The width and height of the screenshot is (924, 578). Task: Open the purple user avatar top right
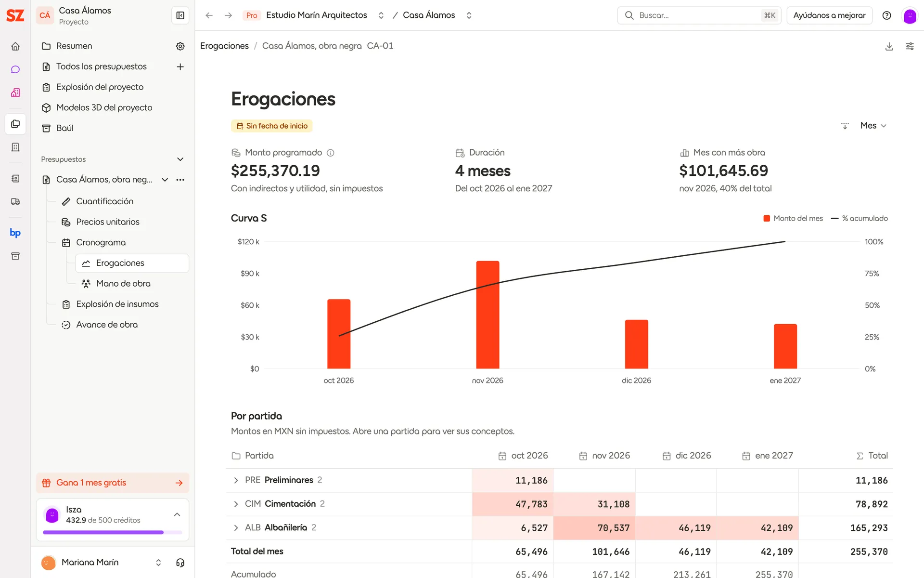click(x=910, y=15)
